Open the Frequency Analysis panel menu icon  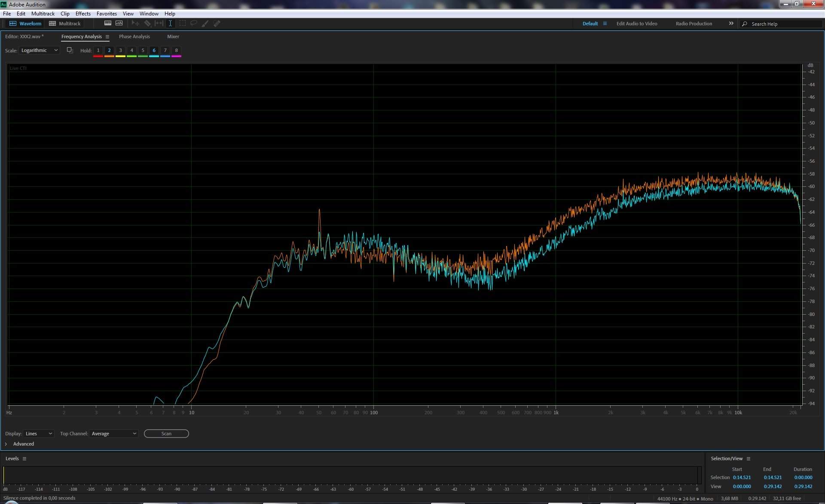point(107,37)
